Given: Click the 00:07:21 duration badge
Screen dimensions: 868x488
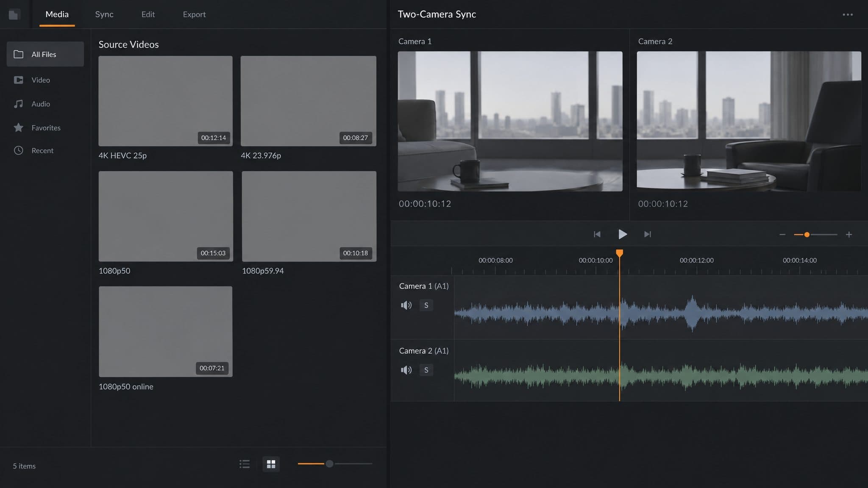Looking at the screenshot, I should click(212, 368).
